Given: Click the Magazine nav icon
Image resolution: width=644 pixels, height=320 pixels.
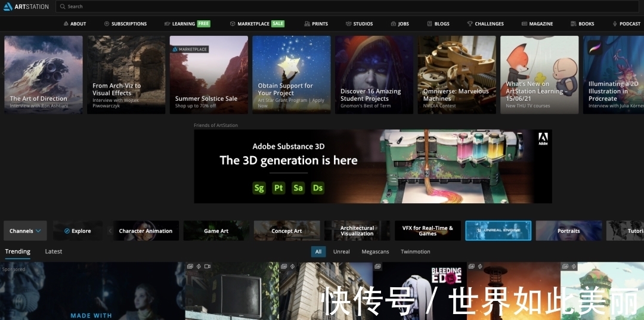Looking at the screenshot, I should pos(525,24).
